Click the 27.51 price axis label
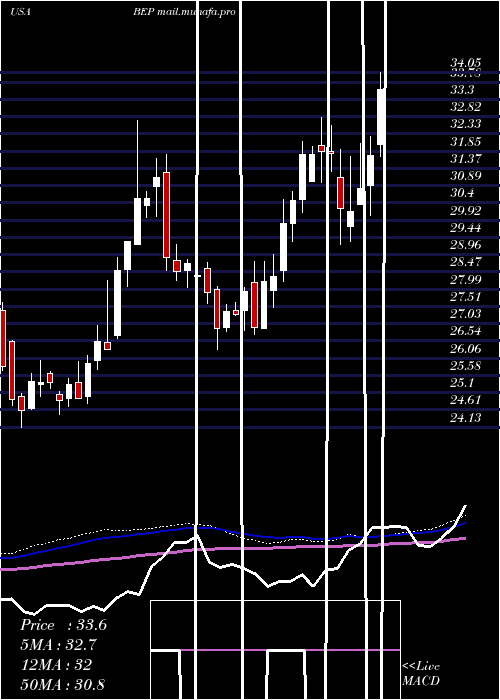The width and height of the screenshot is (500, 700). pyautogui.click(x=465, y=297)
